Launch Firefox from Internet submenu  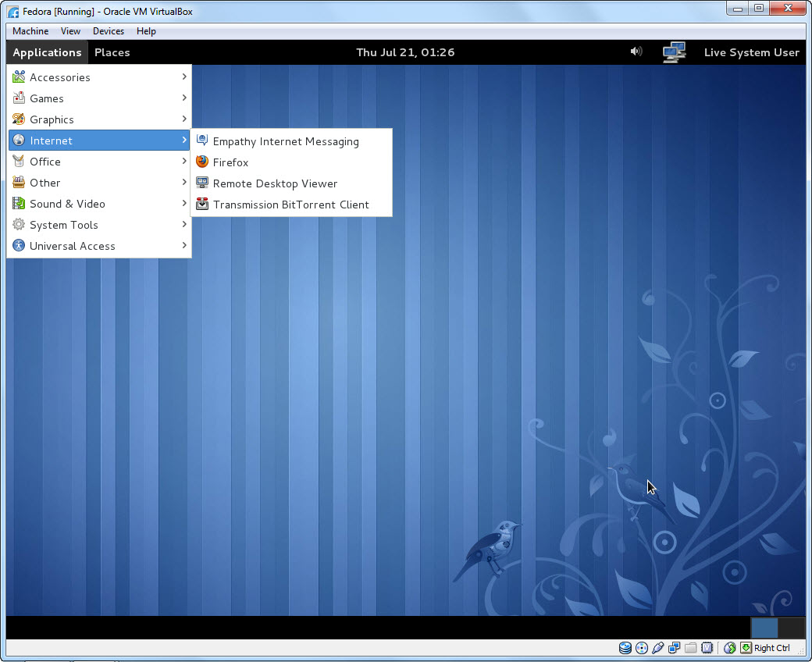[x=291, y=162]
